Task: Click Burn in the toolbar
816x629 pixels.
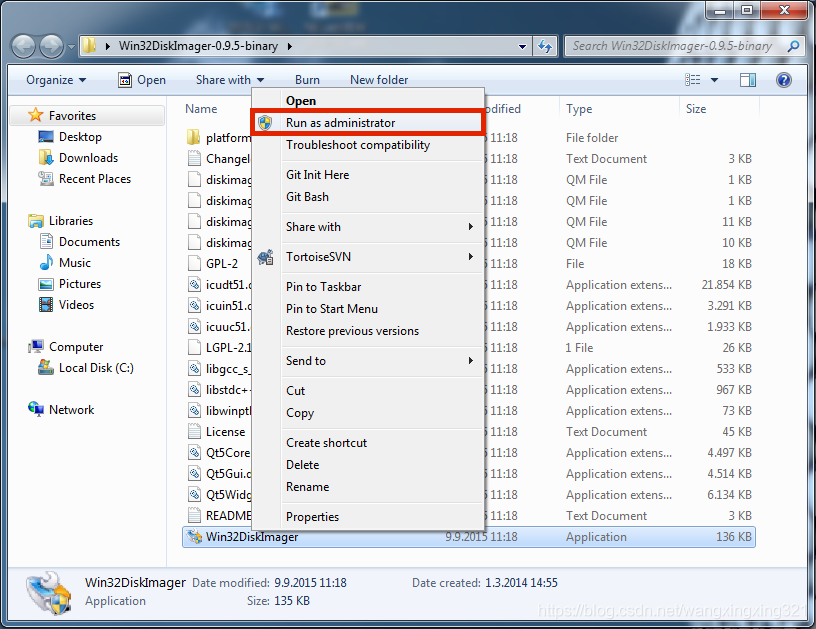Action: [x=307, y=80]
